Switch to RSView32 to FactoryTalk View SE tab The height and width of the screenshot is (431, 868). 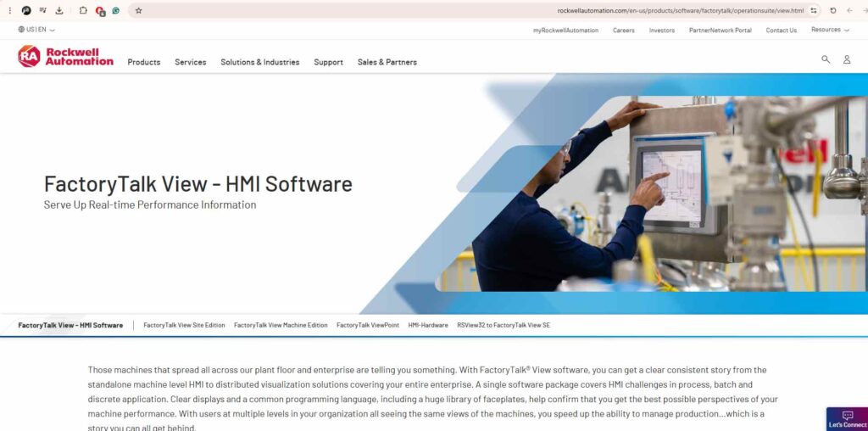(504, 325)
